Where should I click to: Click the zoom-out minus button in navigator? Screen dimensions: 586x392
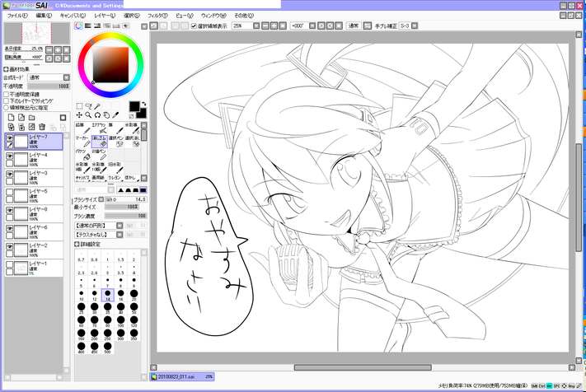[49, 49]
